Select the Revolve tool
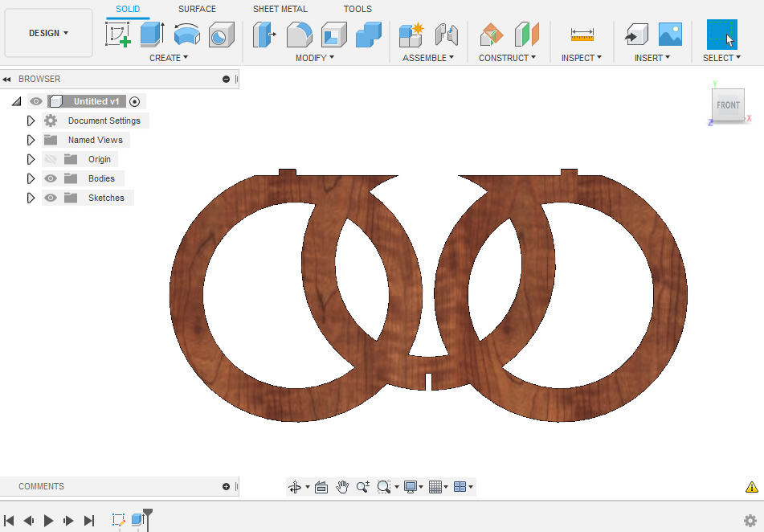 [x=186, y=35]
